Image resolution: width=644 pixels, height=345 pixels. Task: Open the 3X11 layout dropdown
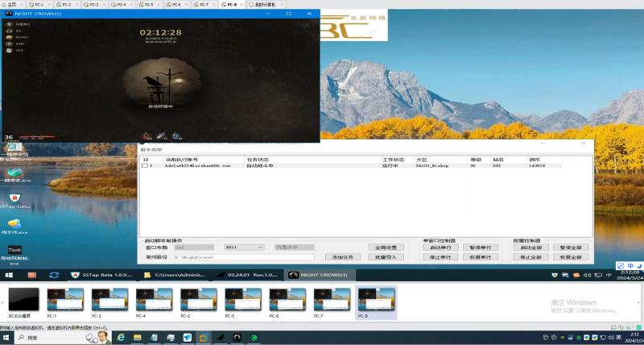[244, 247]
